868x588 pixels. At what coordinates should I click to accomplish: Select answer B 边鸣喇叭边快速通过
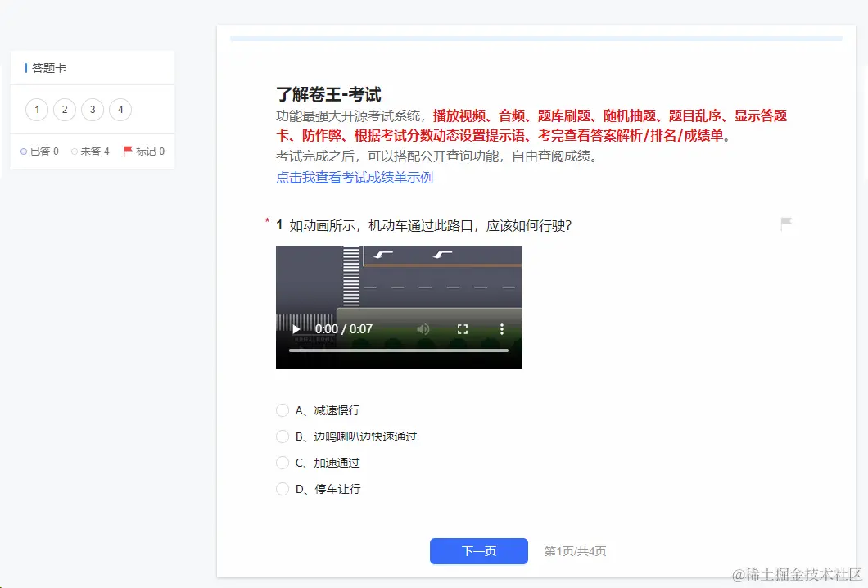click(283, 436)
